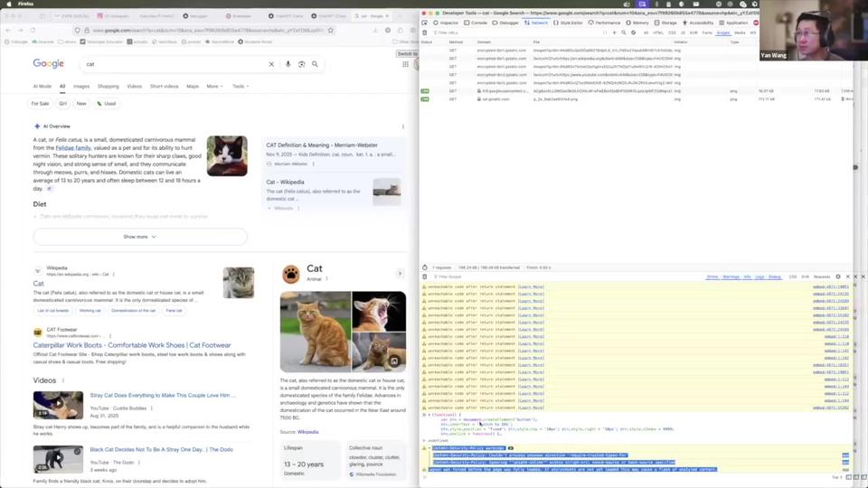Switch to the Console tab in DevTools

click(x=476, y=23)
